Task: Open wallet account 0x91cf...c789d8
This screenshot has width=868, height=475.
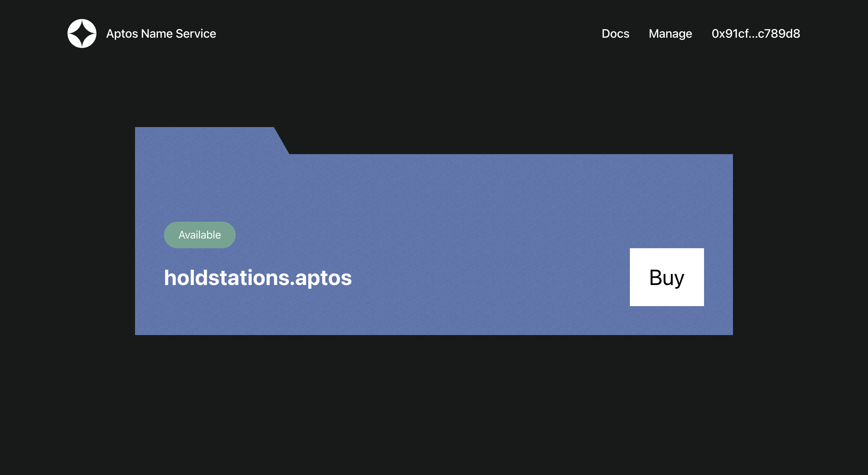Action: coord(756,34)
